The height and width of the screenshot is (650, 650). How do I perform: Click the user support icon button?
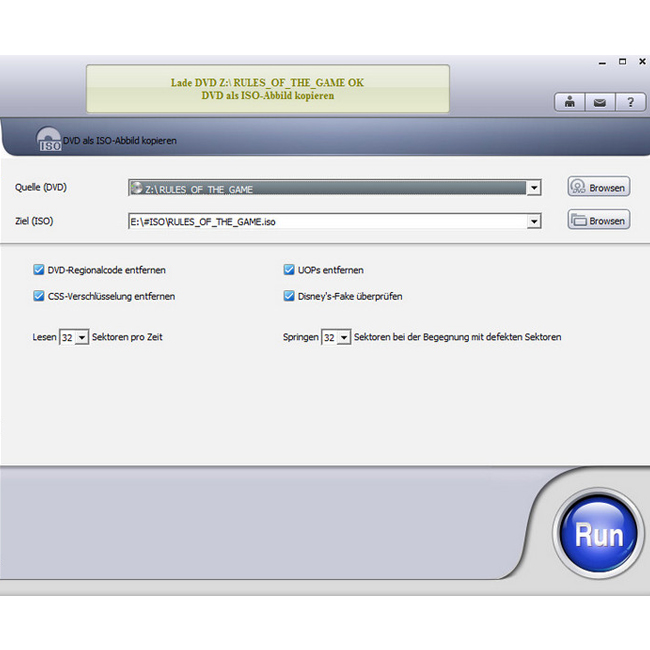pyautogui.click(x=569, y=102)
